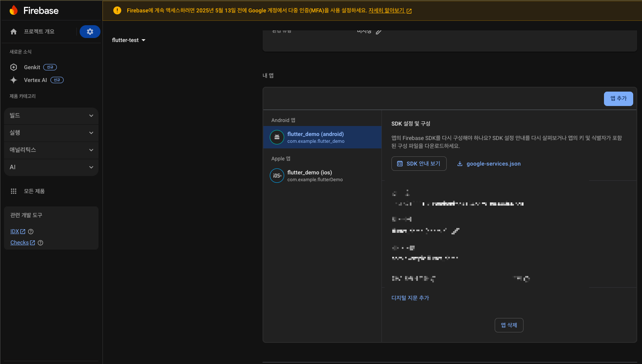Select flutter_demo (ios) app
The width and height of the screenshot is (642, 364).
pyautogui.click(x=322, y=176)
